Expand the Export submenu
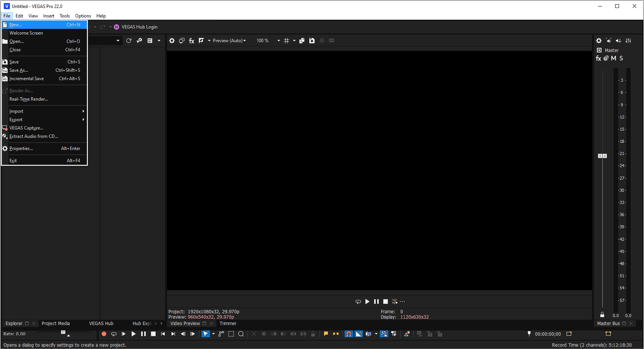The height and width of the screenshot is (349, 644). 44,120
